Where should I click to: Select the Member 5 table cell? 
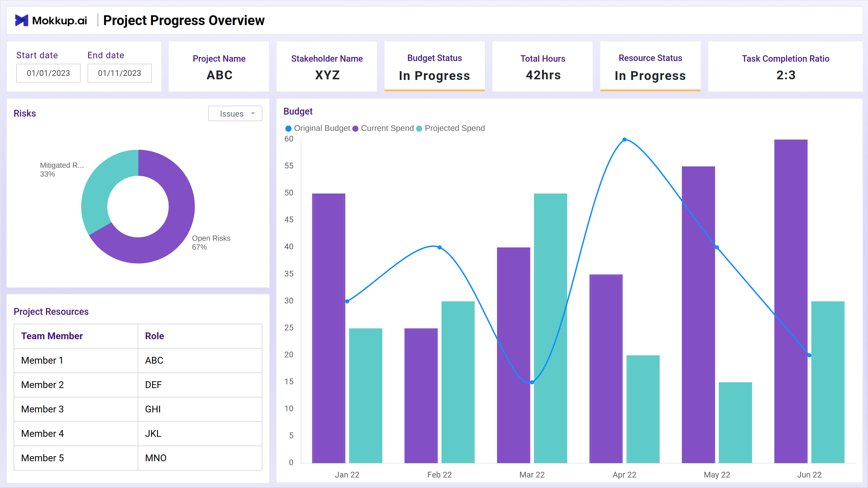(76, 458)
